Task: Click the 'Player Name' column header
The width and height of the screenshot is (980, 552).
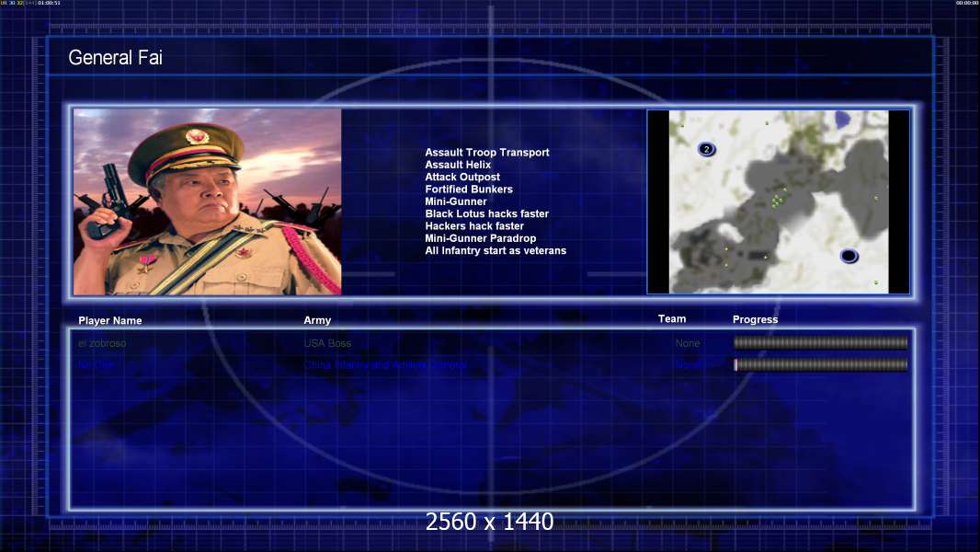Action: (110, 321)
